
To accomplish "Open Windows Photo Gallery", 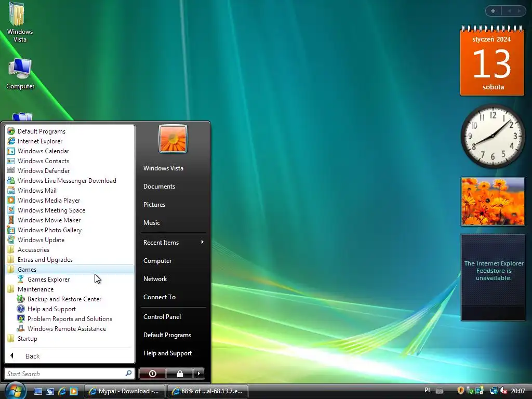I will (x=45, y=230).
